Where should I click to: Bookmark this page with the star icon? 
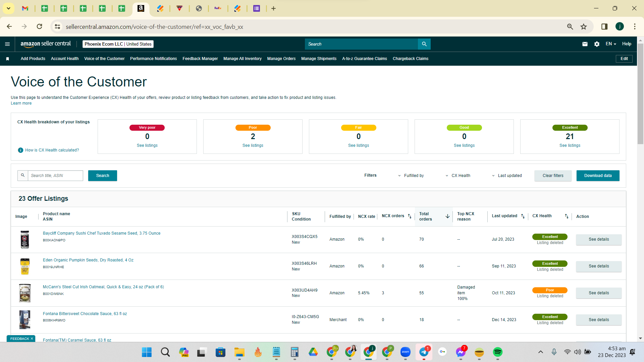coord(584,26)
